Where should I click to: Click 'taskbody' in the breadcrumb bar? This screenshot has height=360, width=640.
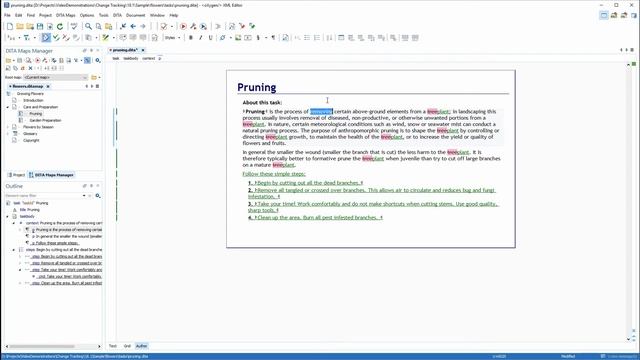pos(131,58)
